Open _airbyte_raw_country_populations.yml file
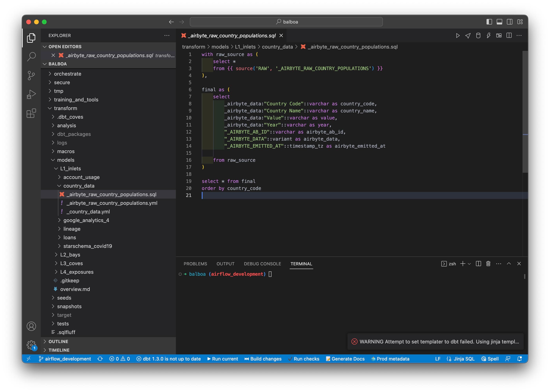Viewport: 550px width, 392px height. pos(108,203)
